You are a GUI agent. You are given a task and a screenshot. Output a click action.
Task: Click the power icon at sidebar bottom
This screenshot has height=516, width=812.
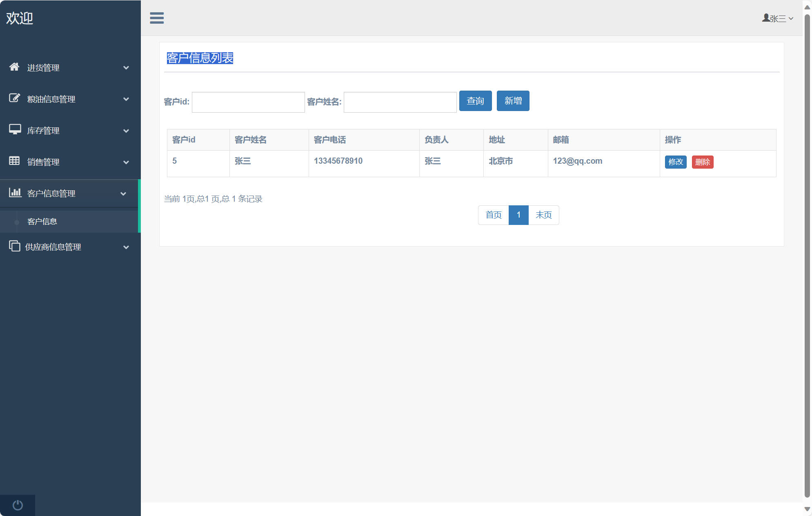tap(18, 505)
